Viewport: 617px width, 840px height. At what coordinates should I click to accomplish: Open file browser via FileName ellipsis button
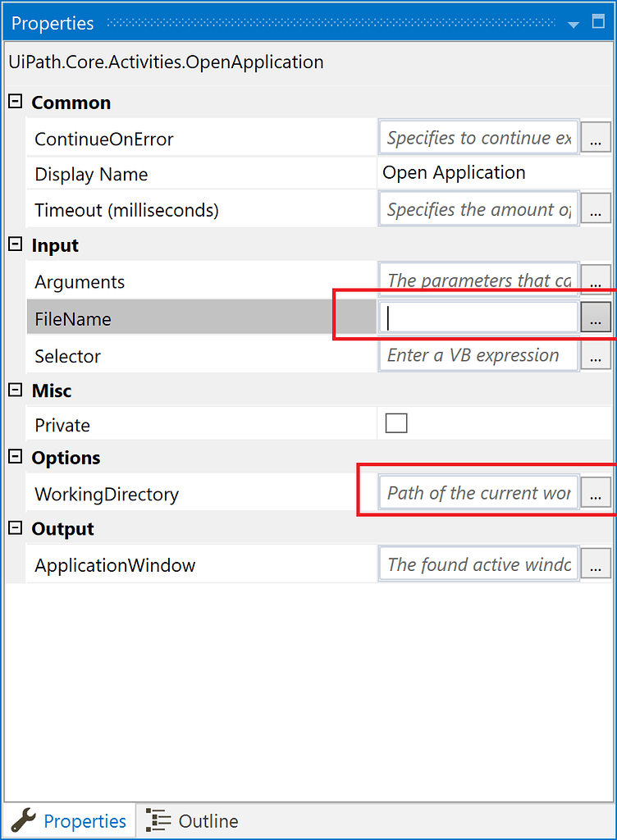(x=596, y=317)
